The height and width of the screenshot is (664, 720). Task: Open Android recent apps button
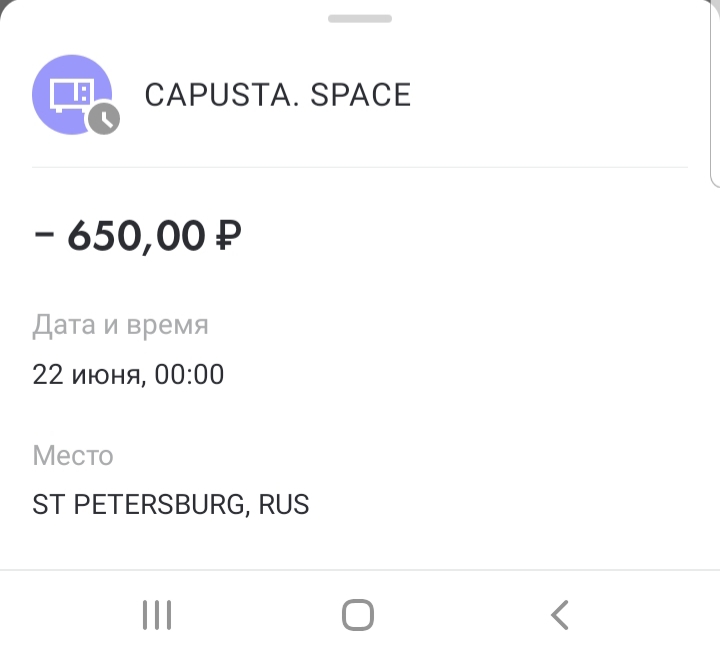(157, 615)
